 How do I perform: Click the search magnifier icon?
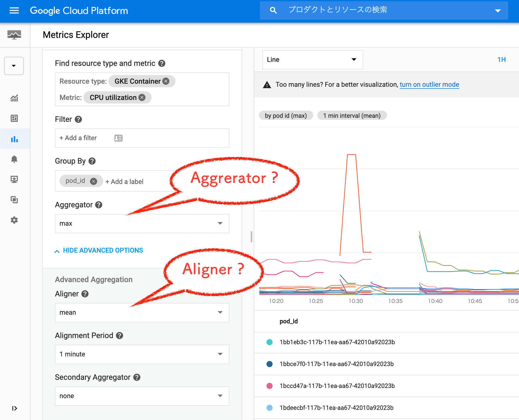click(x=273, y=10)
